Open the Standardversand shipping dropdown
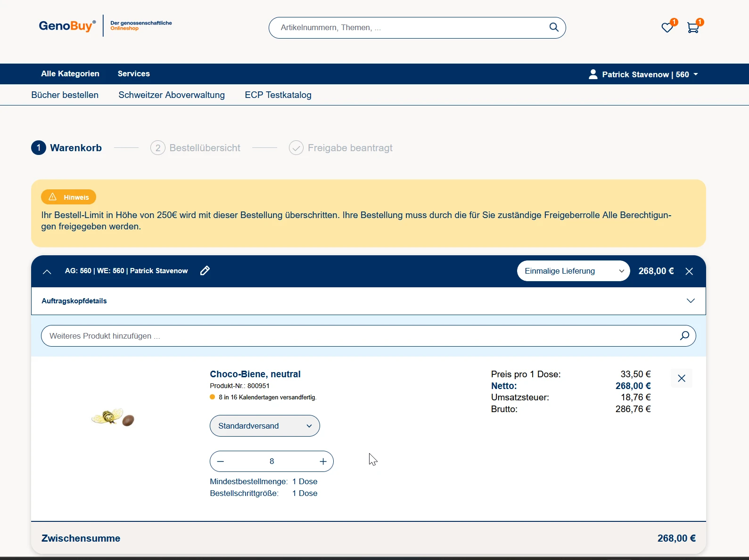 pyautogui.click(x=264, y=426)
